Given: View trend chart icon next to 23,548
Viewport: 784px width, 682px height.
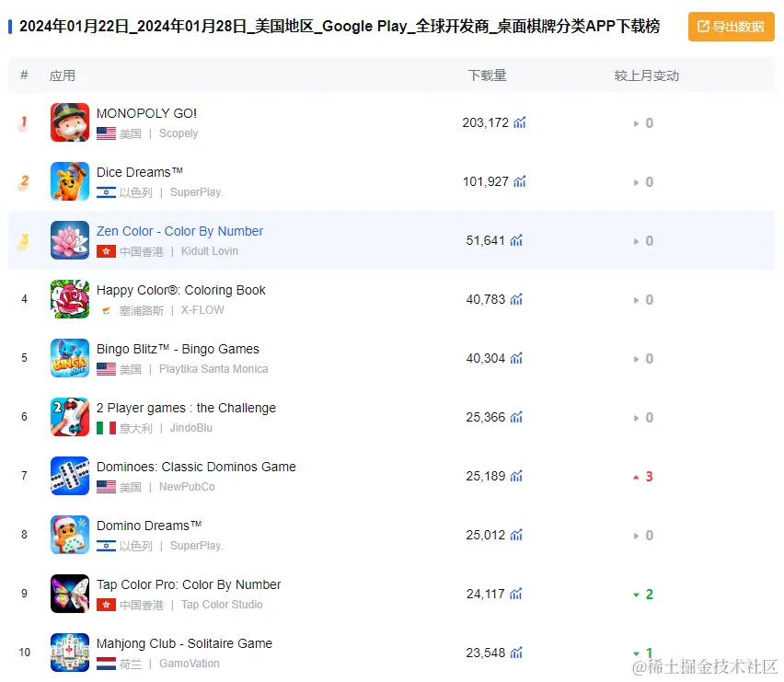Looking at the screenshot, I should point(516,653).
